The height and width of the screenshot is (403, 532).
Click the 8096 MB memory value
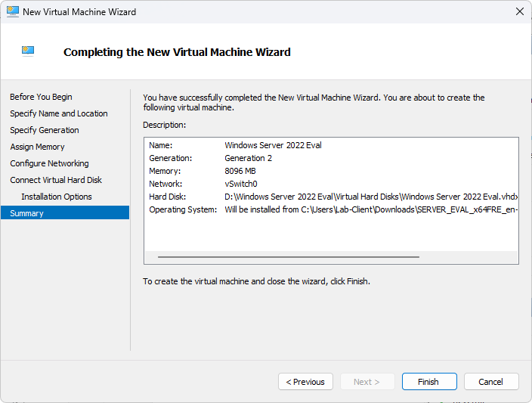(240, 171)
